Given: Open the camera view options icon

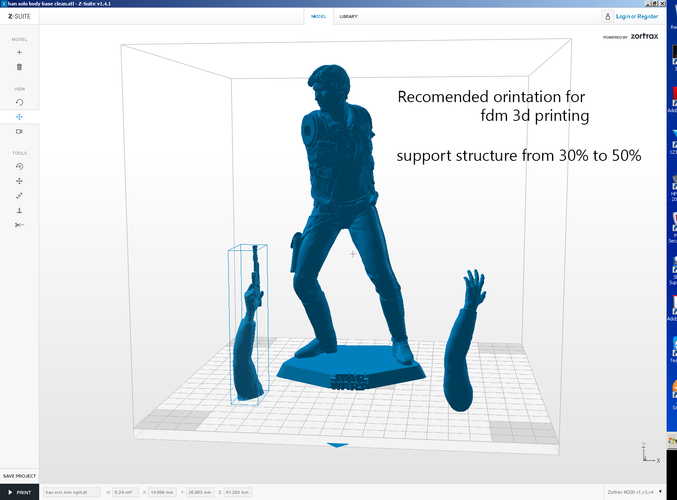Looking at the screenshot, I should 19,132.
